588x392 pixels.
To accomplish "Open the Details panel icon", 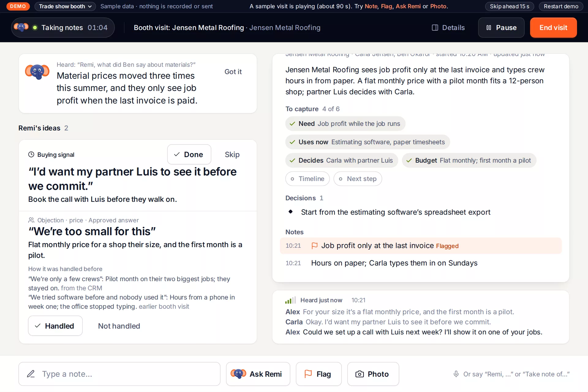I will (435, 28).
